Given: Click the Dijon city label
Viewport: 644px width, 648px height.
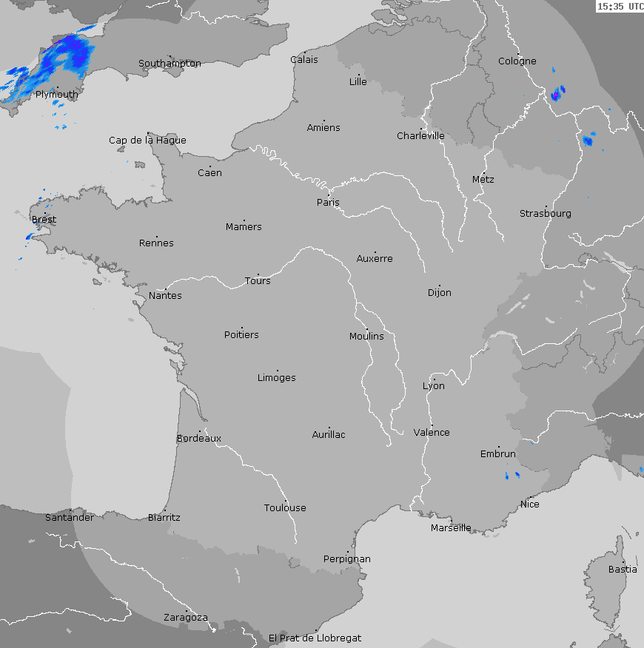Looking at the screenshot, I should [x=439, y=292].
